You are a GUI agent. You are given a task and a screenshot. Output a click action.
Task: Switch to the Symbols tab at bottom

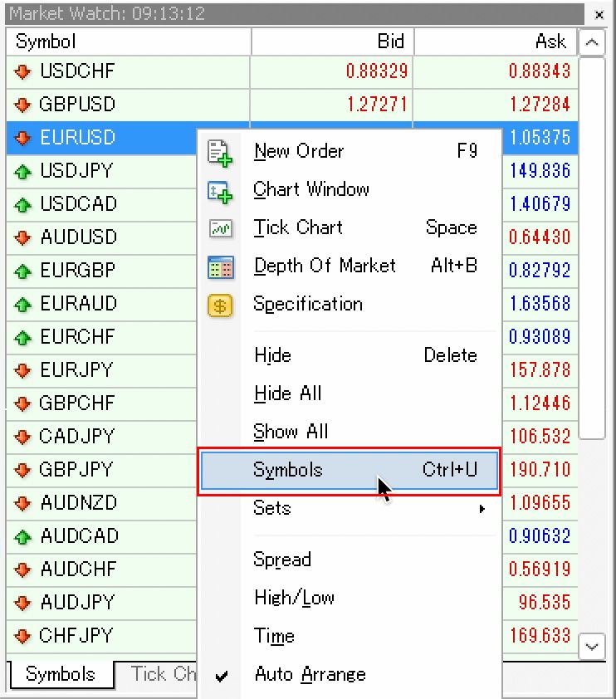tap(61, 674)
